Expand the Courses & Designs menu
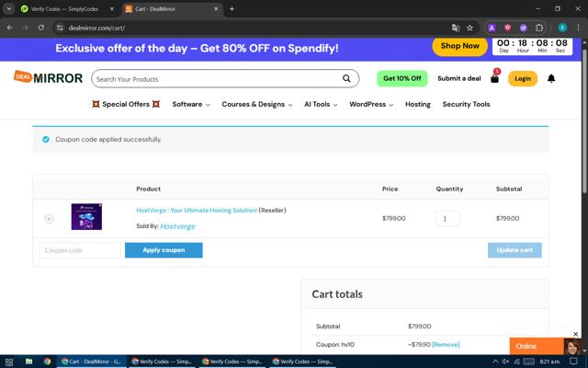 [x=257, y=104]
